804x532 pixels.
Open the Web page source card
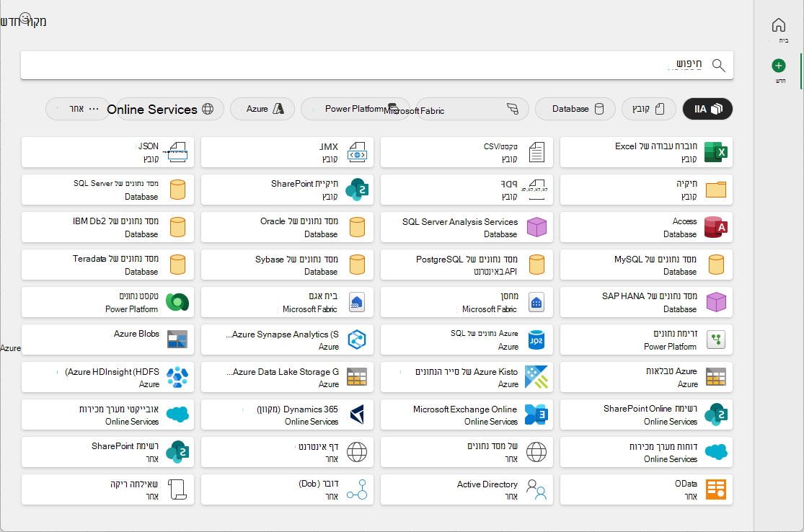coord(287,451)
